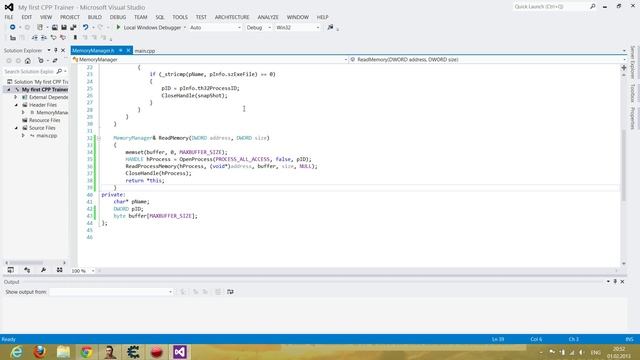Open the Output panel window position dropdown
The image size is (640, 360).
608,282
